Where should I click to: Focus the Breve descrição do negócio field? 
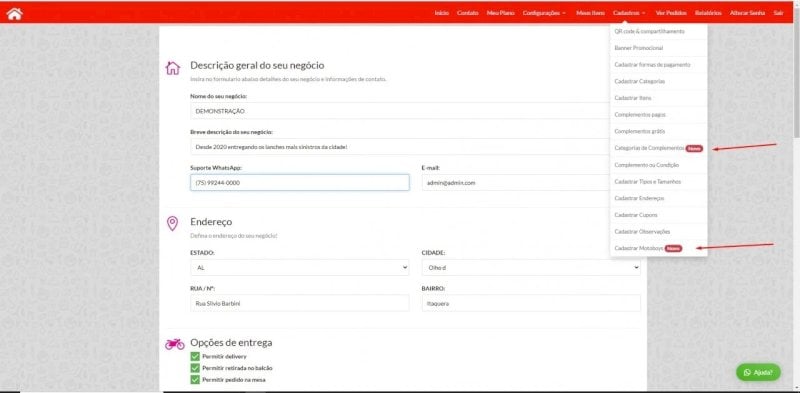(400, 146)
